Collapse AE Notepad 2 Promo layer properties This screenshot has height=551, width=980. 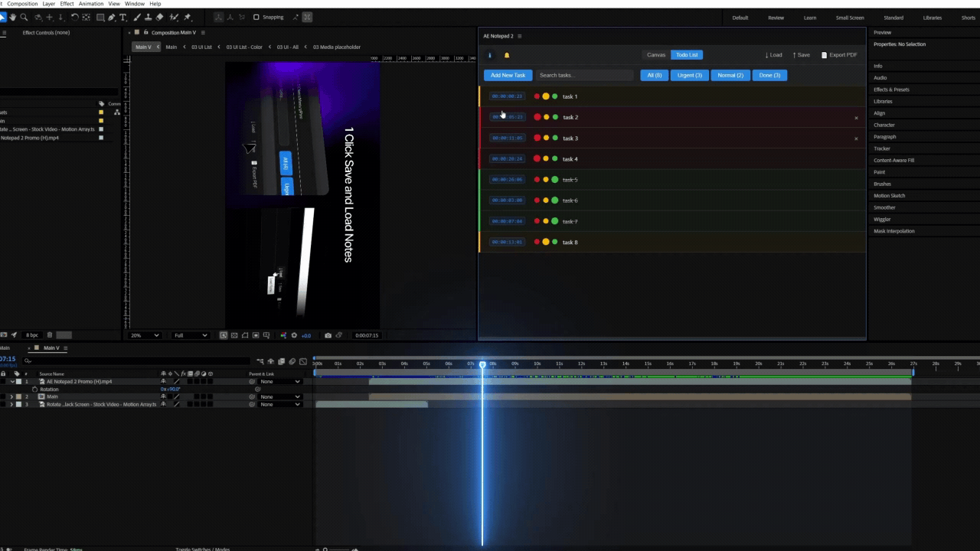[x=11, y=381]
